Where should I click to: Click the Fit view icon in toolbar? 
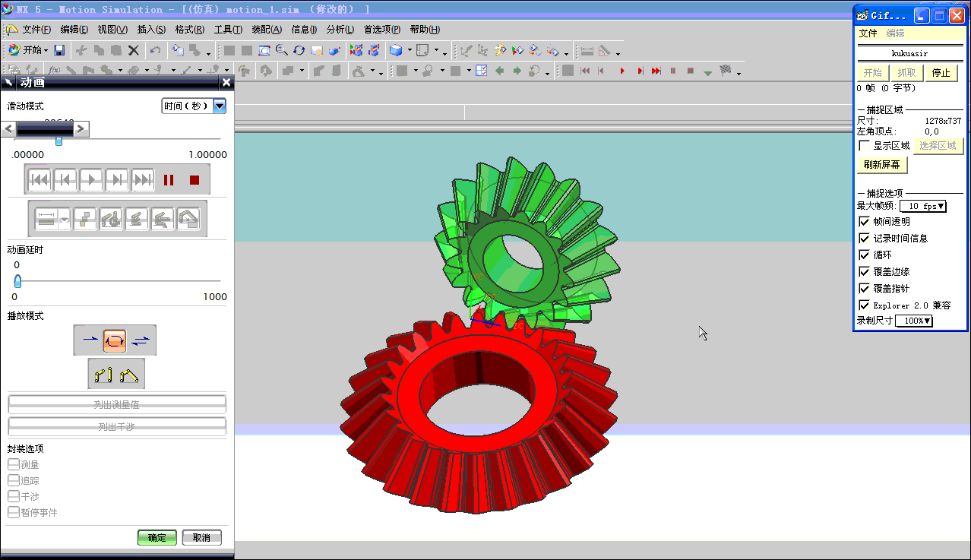coord(264,51)
